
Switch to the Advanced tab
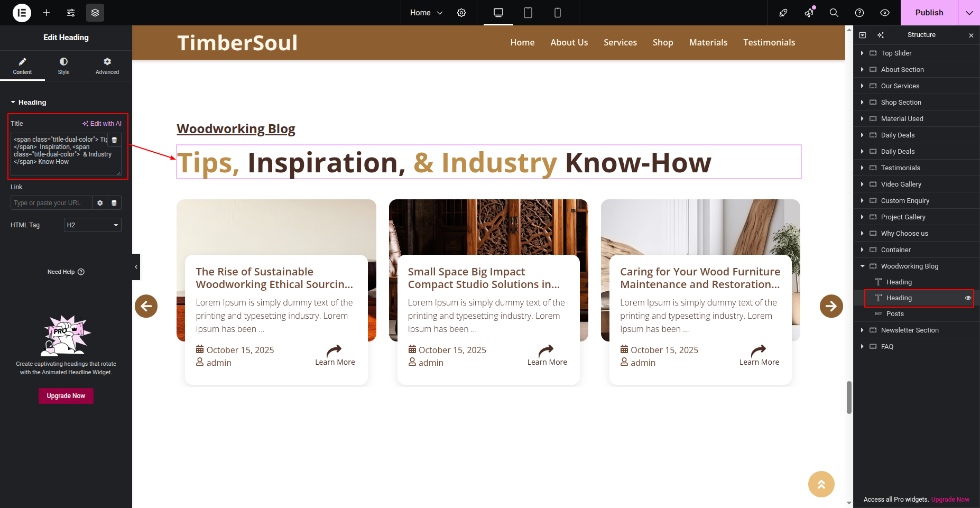click(x=107, y=66)
